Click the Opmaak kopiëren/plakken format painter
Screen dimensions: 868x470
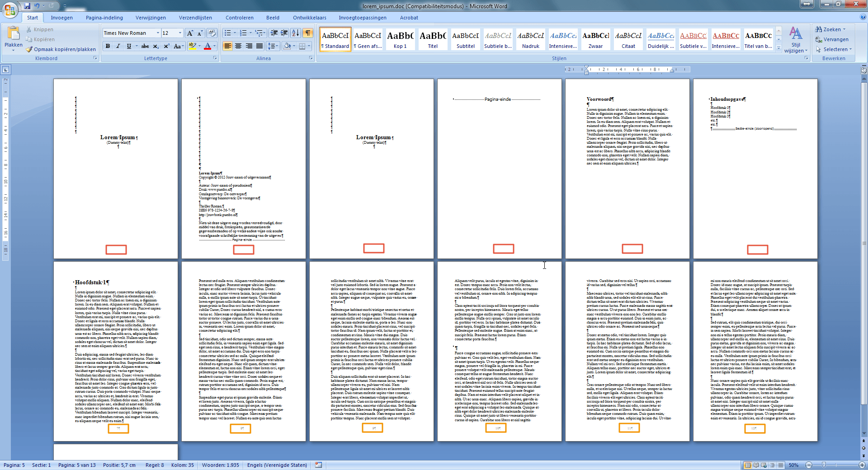coord(61,49)
